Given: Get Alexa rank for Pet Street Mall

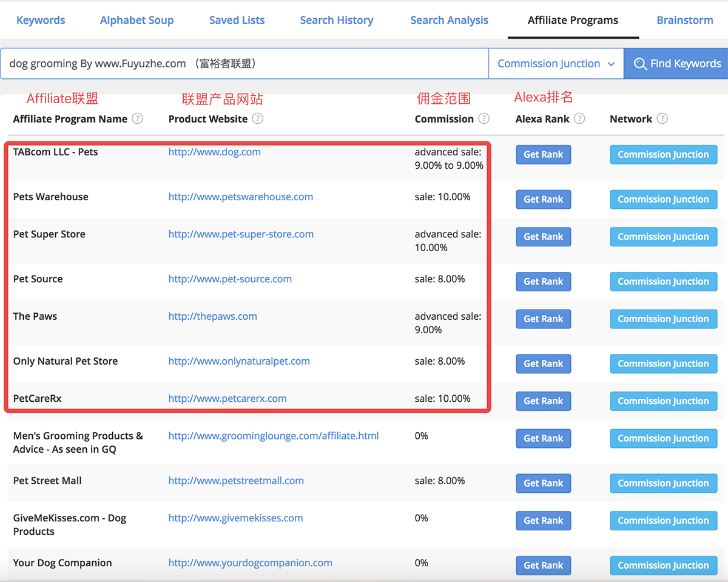Looking at the screenshot, I should click(544, 484).
